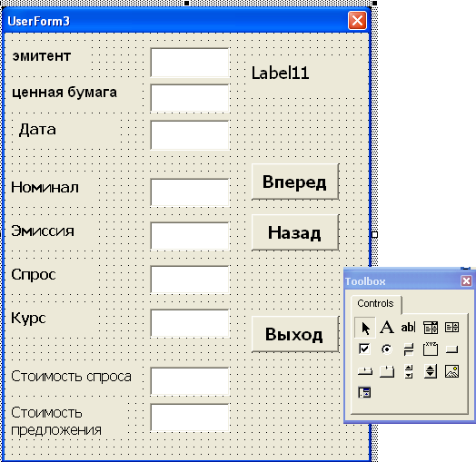Select the ToggleButton control tool

(409, 349)
